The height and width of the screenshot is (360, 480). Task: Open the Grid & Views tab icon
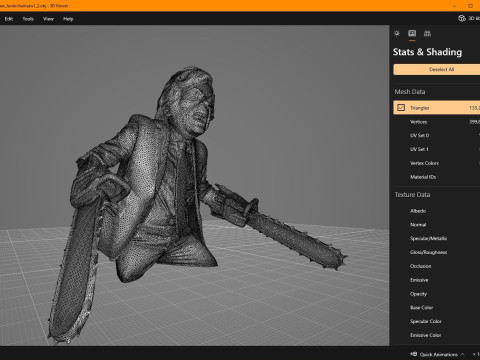[427, 33]
